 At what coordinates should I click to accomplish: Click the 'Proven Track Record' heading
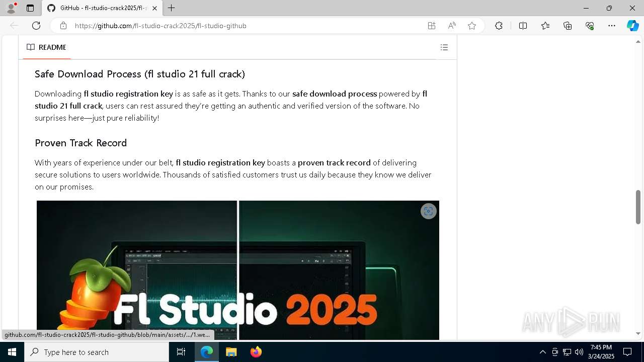(x=80, y=143)
